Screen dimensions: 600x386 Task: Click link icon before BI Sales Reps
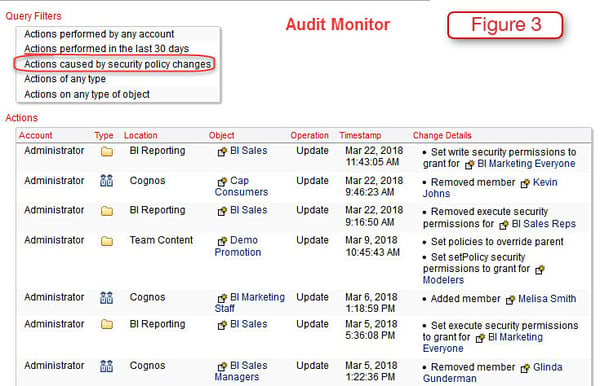(x=504, y=225)
